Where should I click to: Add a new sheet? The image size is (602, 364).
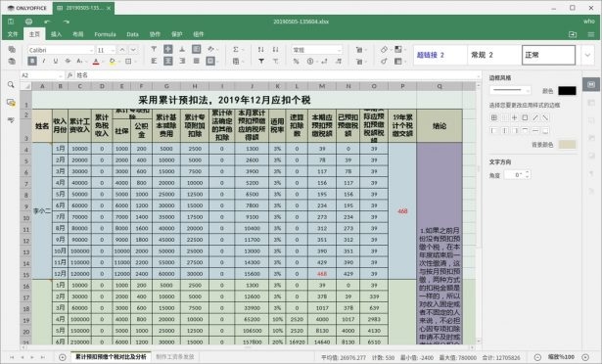tap(63, 357)
